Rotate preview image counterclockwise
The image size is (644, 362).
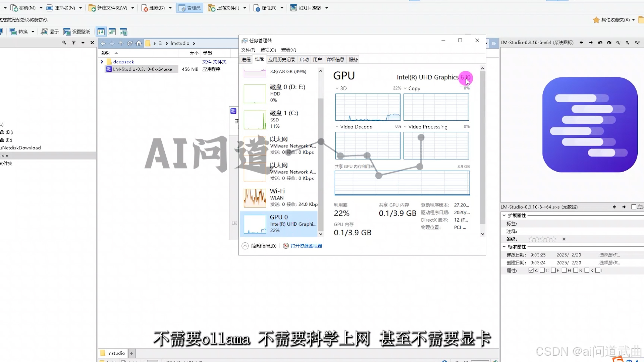click(x=600, y=43)
